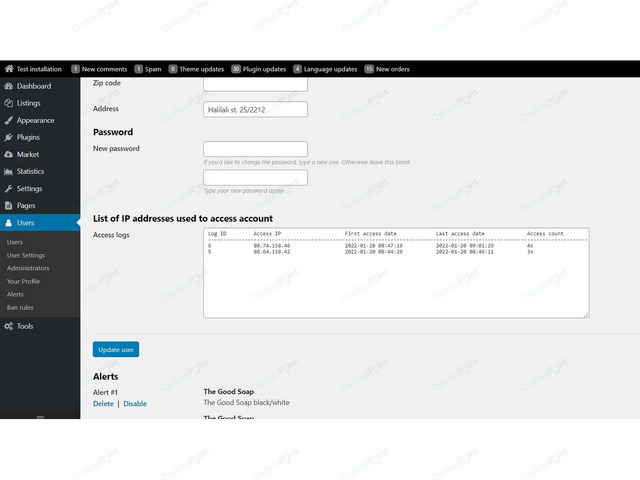Grab the Access logs textarea resize handle
The height and width of the screenshot is (480, 640).
click(x=586, y=315)
